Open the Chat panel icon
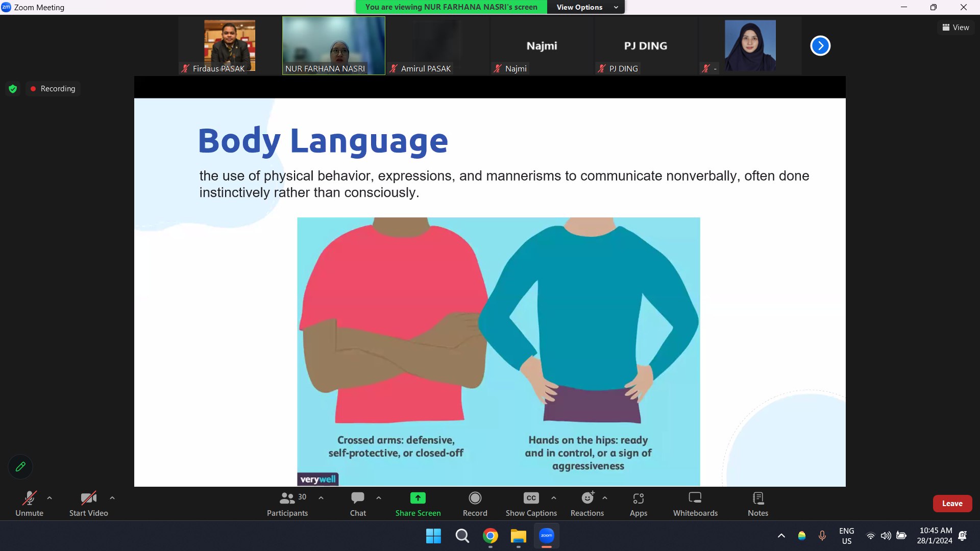 click(357, 498)
